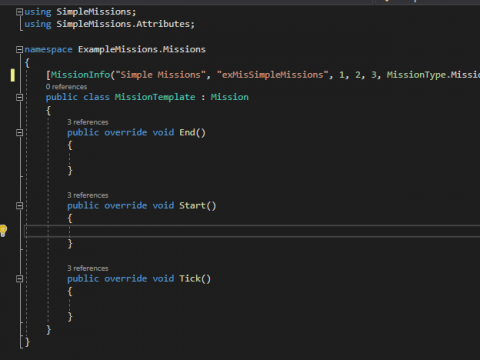The width and height of the screenshot is (480, 360).
Task: Click the "Simple Missions" string literal
Action: click(x=161, y=75)
